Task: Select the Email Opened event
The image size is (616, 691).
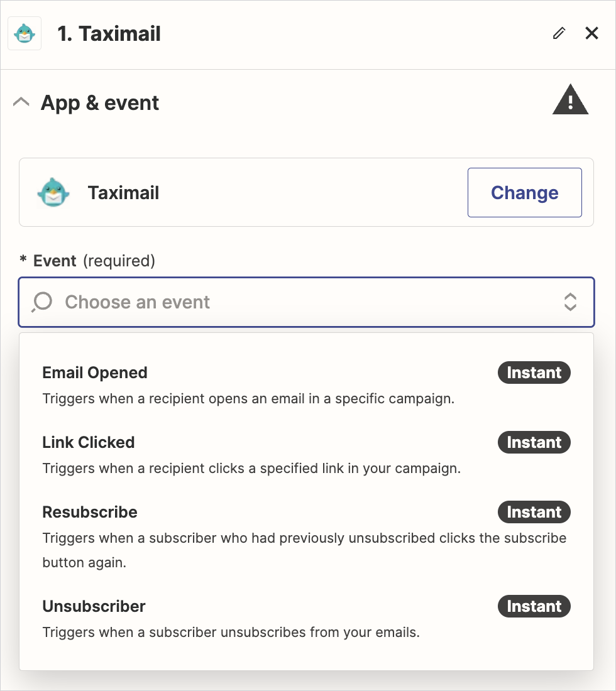Action: point(95,373)
